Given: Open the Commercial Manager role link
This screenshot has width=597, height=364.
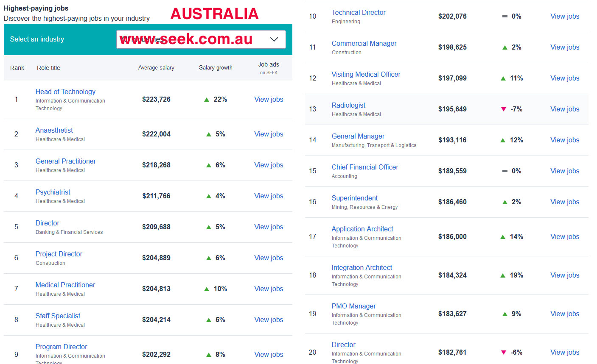Looking at the screenshot, I should (364, 43).
